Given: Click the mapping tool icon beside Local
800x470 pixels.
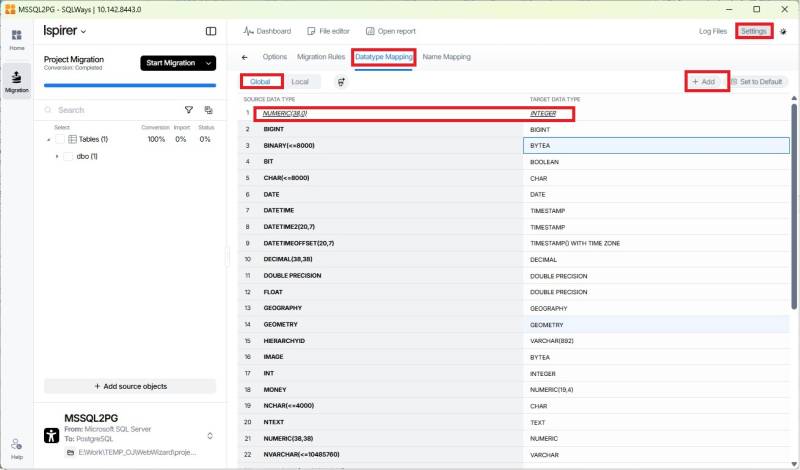Looking at the screenshot, I should click(341, 82).
